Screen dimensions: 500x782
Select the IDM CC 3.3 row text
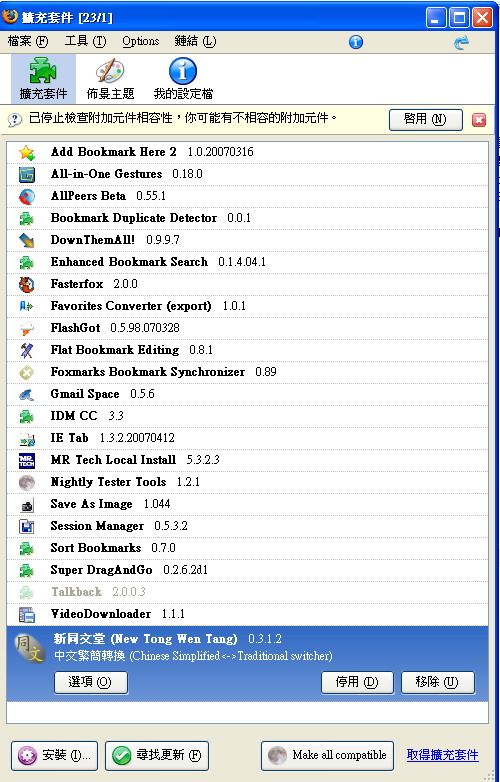87,416
